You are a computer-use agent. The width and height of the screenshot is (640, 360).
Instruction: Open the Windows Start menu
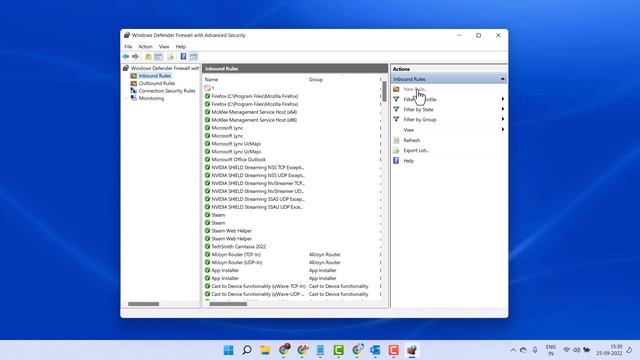(x=229, y=350)
